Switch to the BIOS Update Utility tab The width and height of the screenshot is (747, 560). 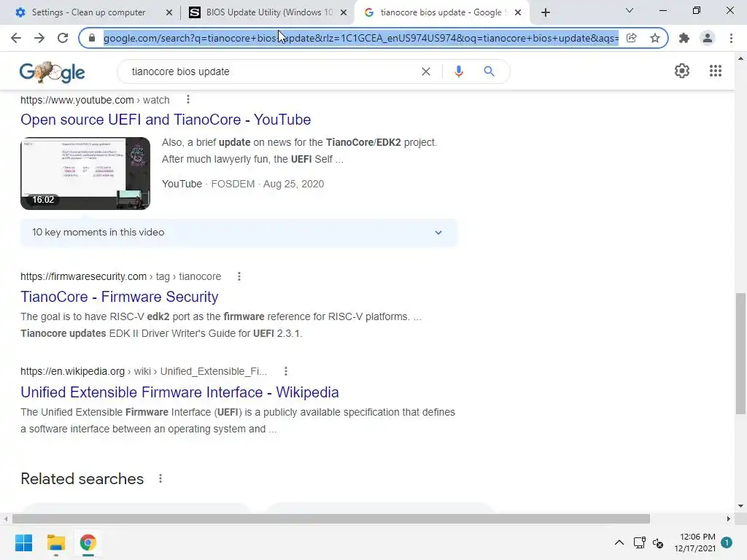tap(269, 12)
